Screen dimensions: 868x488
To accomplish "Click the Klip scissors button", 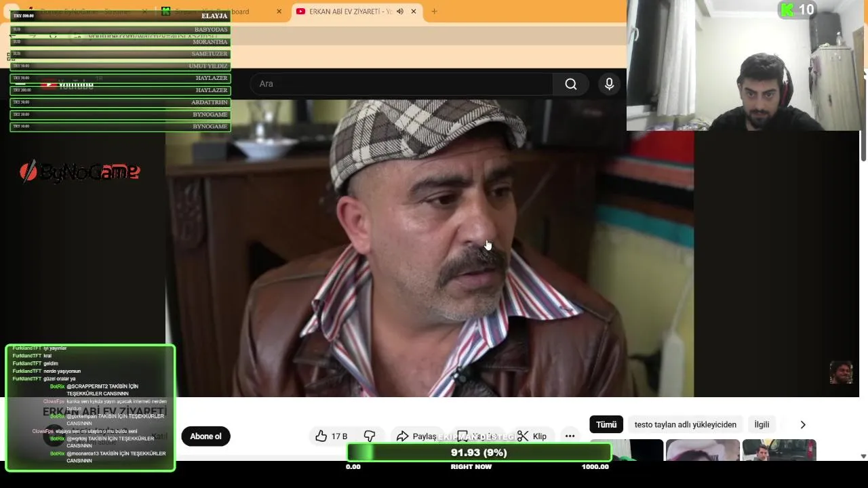I will (x=532, y=436).
